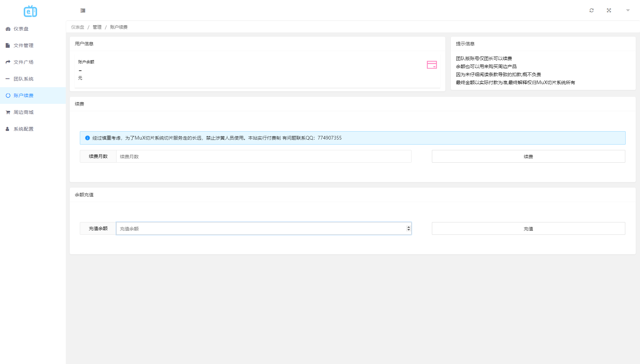640x364 pixels.
Task: Click the dashboard gauge icon in sidebar
Action: coord(8,29)
